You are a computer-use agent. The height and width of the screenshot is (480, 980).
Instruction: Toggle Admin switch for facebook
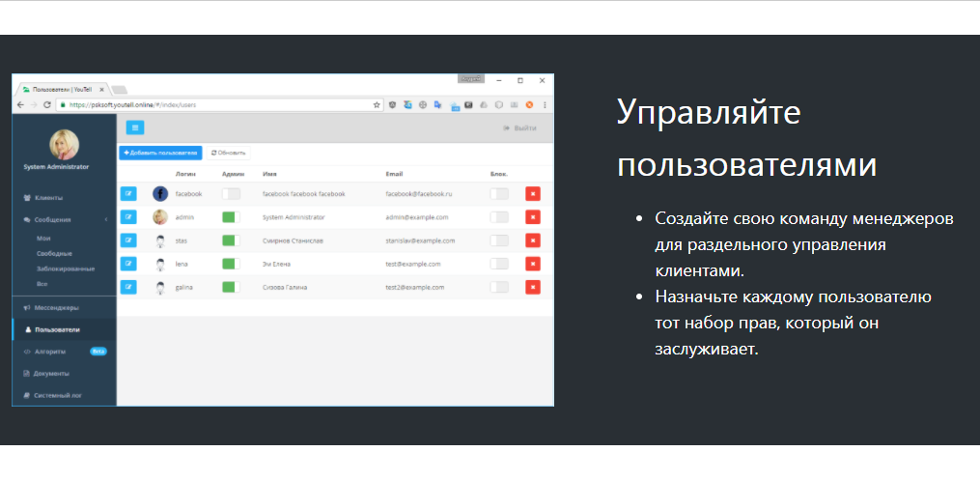(x=232, y=194)
